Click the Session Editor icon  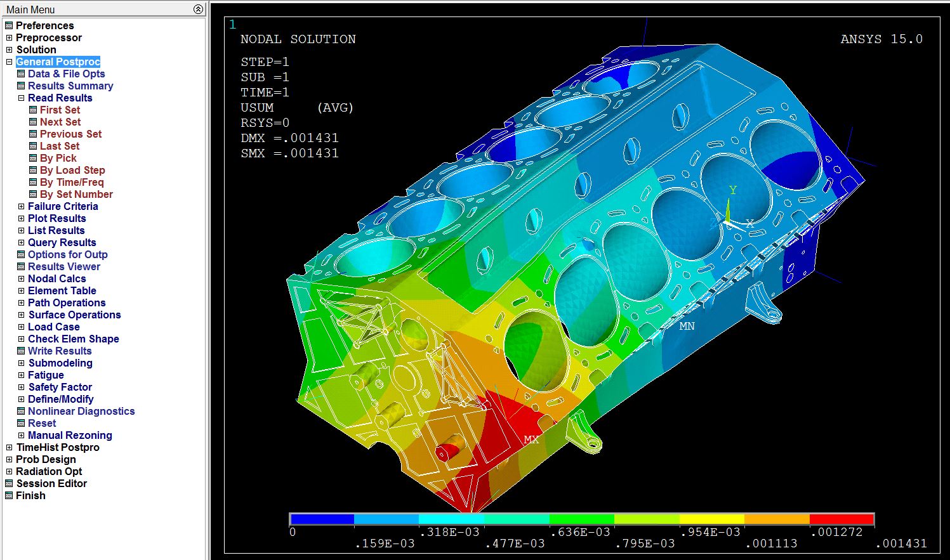[9, 484]
